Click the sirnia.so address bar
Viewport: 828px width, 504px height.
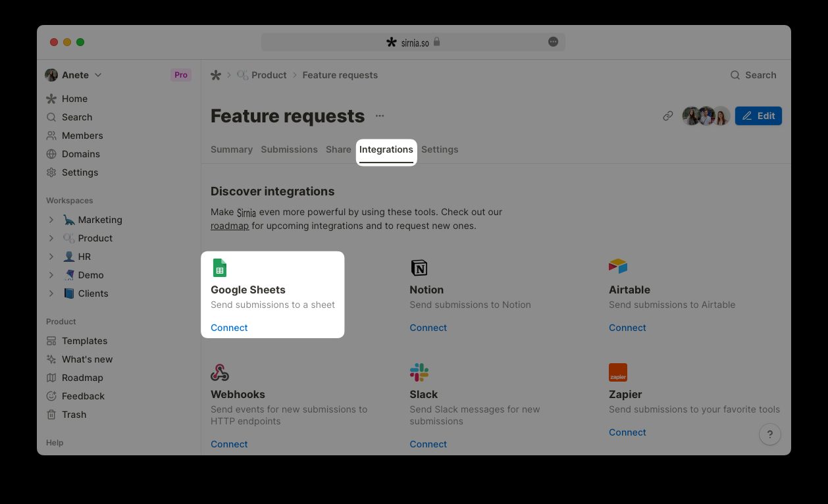(x=413, y=42)
